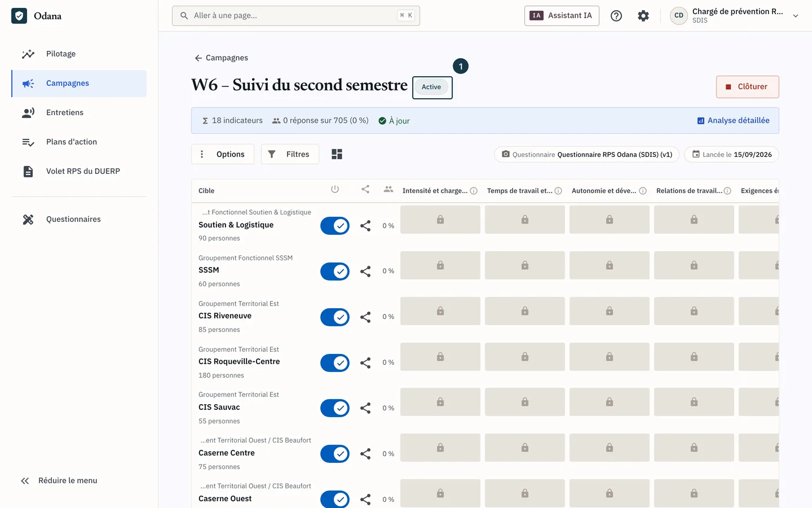Screen dimensions: 812x508
Task: Click the Active status badge
Action: [x=431, y=87]
